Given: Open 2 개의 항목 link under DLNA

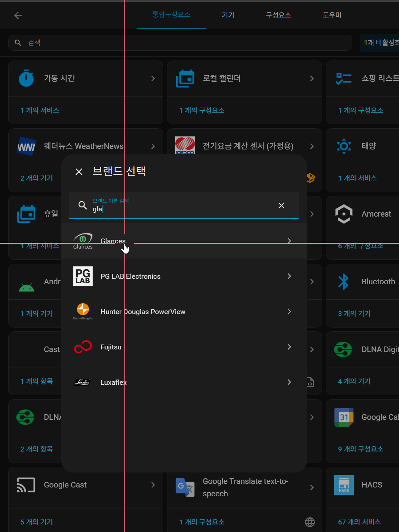Looking at the screenshot, I should pos(36,449).
